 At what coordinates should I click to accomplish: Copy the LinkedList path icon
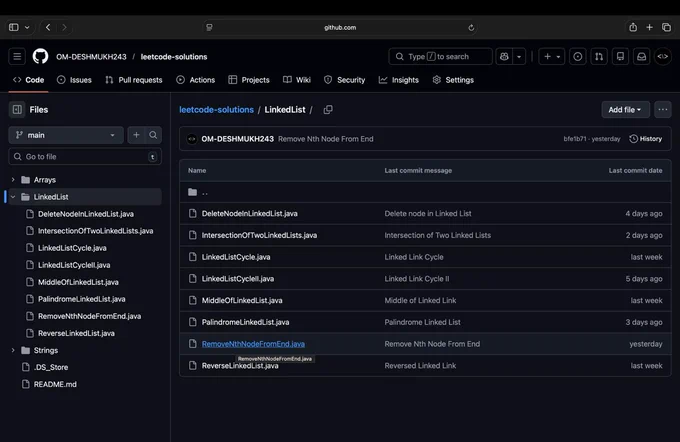328,110
